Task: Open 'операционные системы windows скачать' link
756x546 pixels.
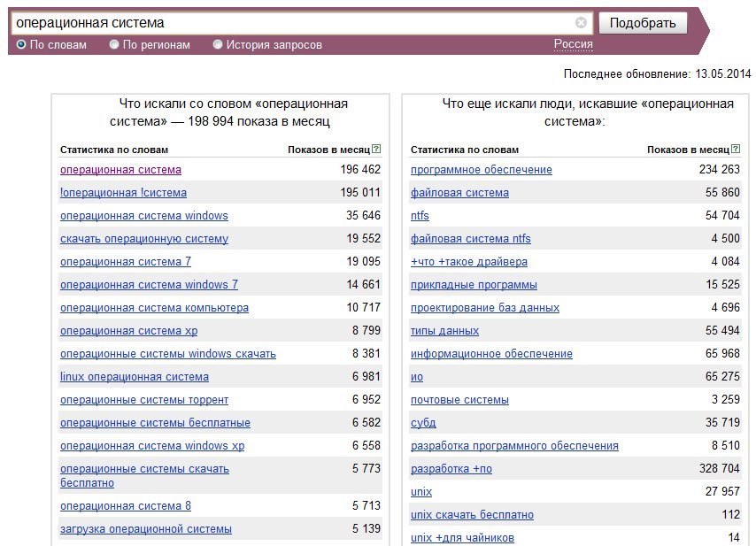Action: click(x=168, y=354)
